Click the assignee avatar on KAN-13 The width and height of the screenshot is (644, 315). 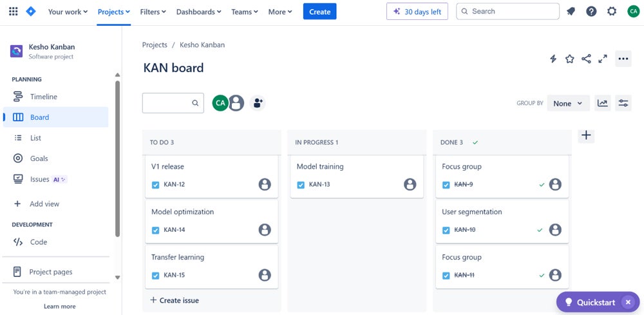(410, 184)
